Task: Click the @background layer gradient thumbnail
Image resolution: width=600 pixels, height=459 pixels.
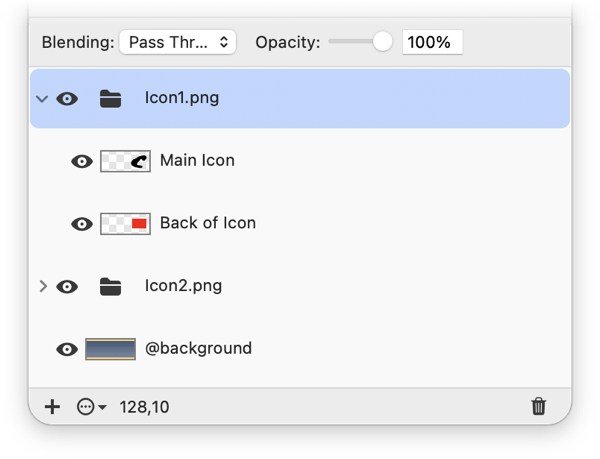Action: click(110, 349)
